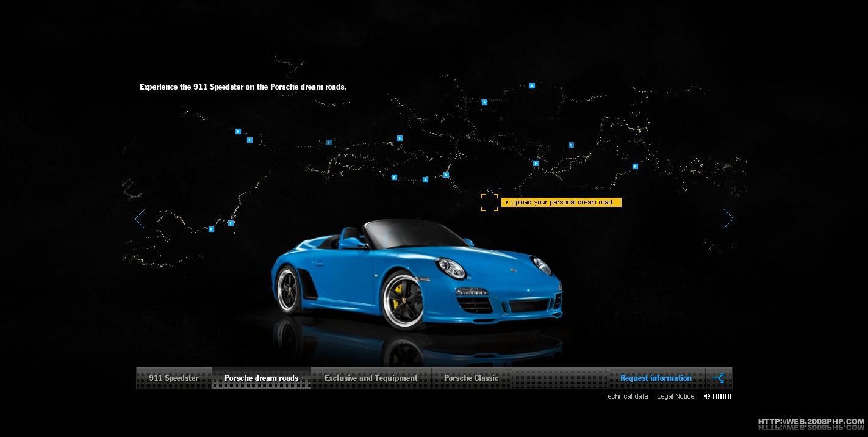The height and width of the screenshot is (437, 868).
Task: Switch to the Exclusive and Tequipment tab
Action: pos(371,378)
